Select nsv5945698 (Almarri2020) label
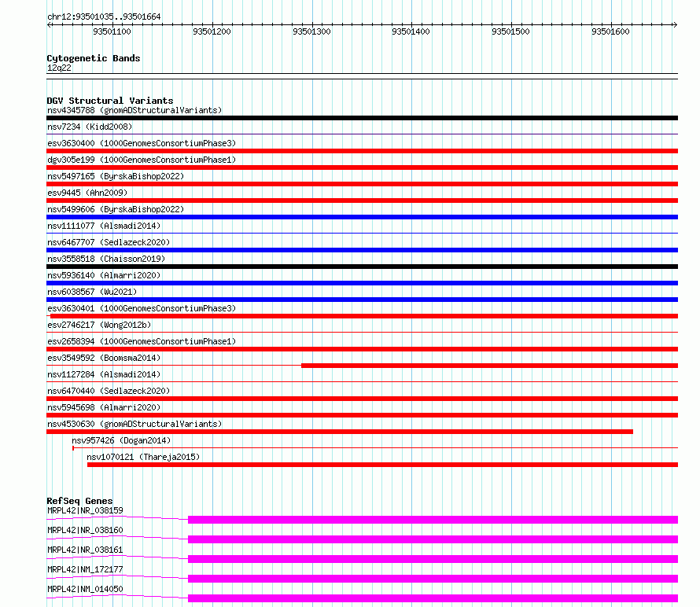 pos(104,407)
